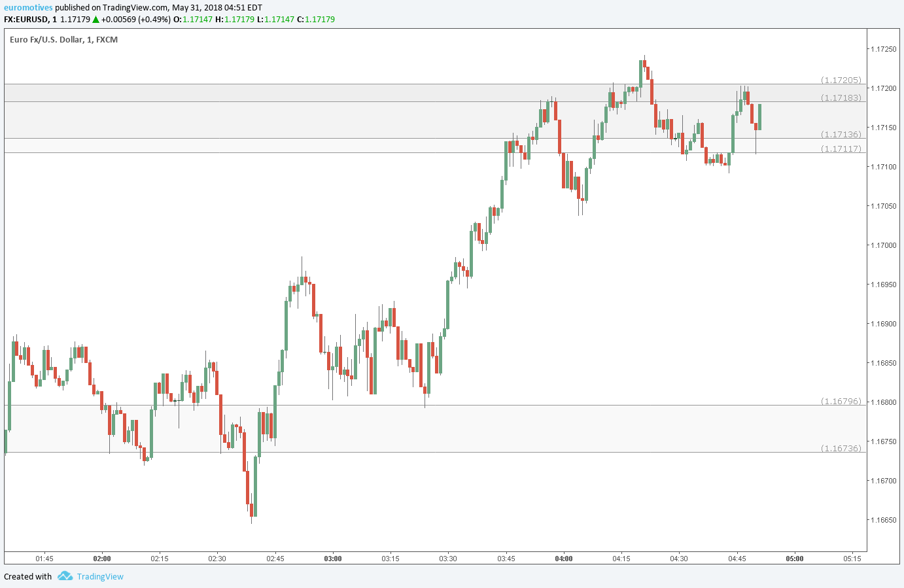Click the close price value C:1.17179
The height and width of the screenshot is (588, 904).
coord(316,20)
